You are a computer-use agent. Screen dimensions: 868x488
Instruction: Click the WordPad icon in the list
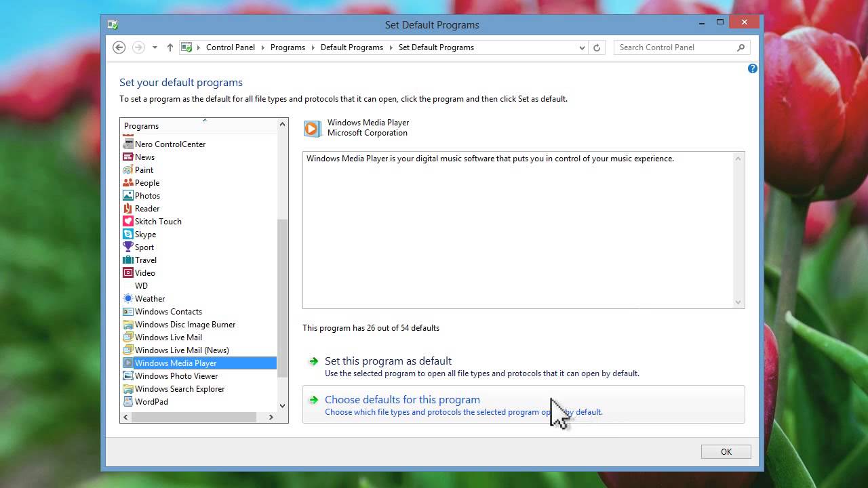128,401
